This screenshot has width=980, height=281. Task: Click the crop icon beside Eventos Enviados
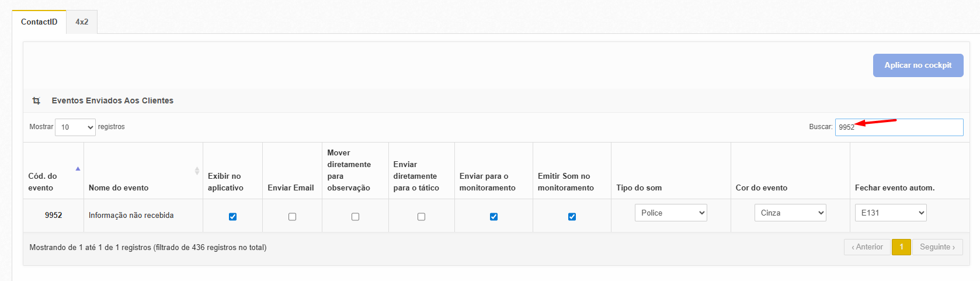(x=36, y=100)
